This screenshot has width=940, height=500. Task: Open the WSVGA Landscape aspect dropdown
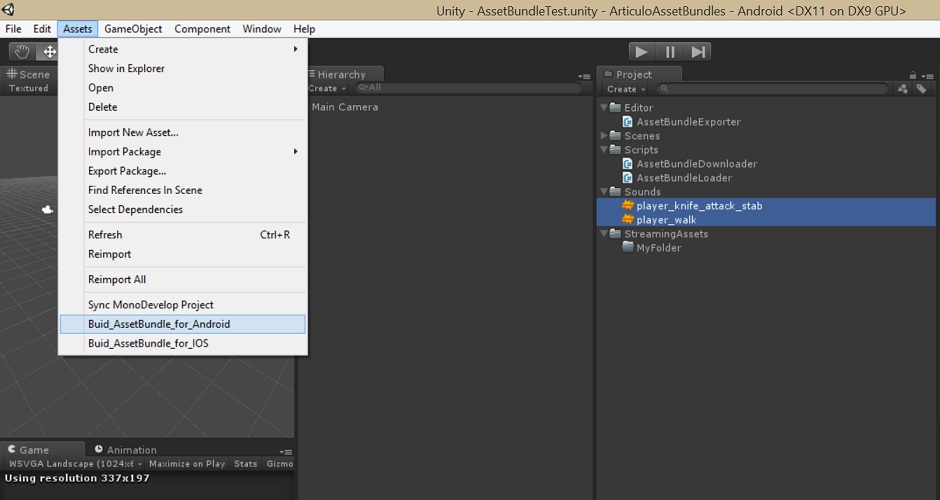click(75, 464)
